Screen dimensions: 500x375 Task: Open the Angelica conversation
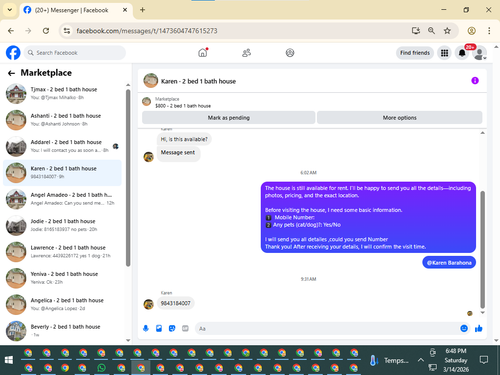point(63,304)
